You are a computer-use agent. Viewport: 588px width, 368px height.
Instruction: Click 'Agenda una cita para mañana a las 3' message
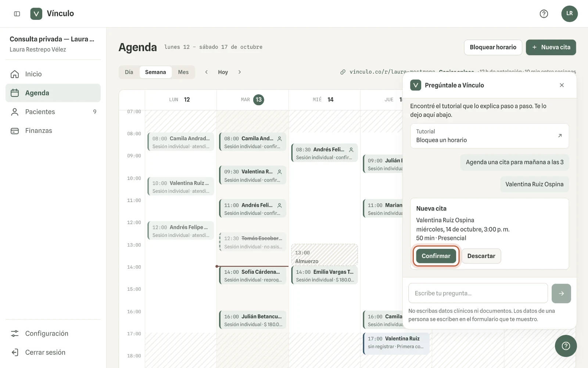coord(514,162)
